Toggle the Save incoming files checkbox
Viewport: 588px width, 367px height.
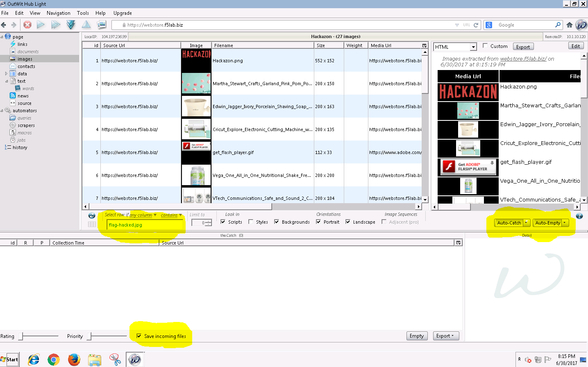pyautogui.click(x=139, y=336)
